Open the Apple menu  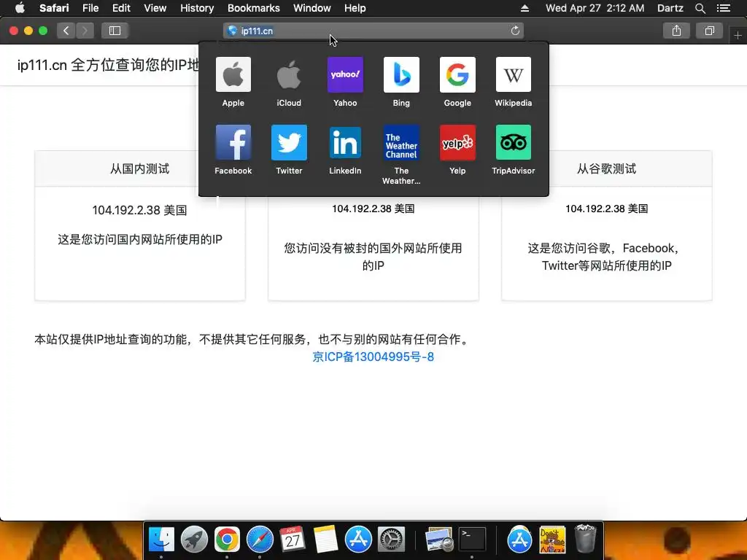(x=20, y=8)
